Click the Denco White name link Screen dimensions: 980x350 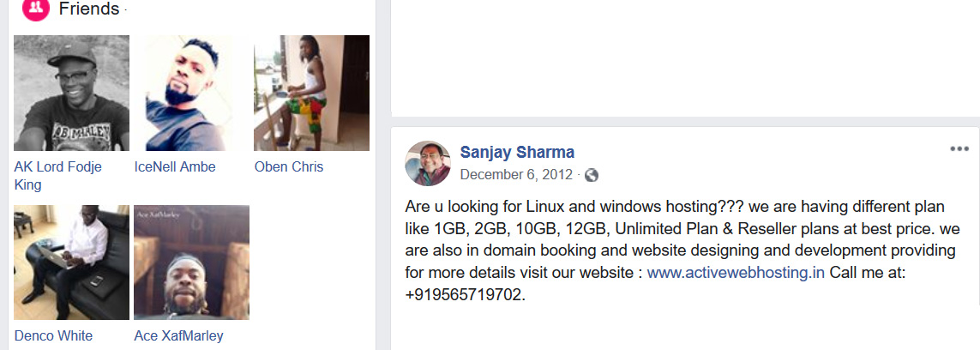pos(53,335)
